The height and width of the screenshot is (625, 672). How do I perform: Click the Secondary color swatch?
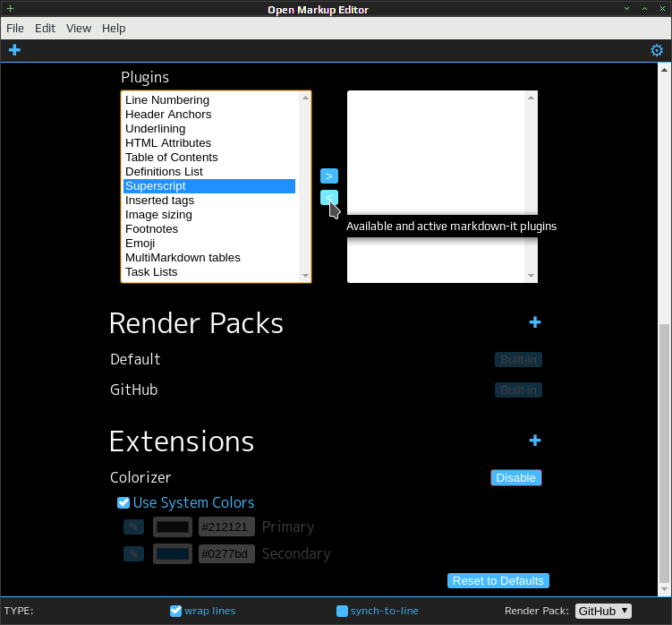(173, 553)
